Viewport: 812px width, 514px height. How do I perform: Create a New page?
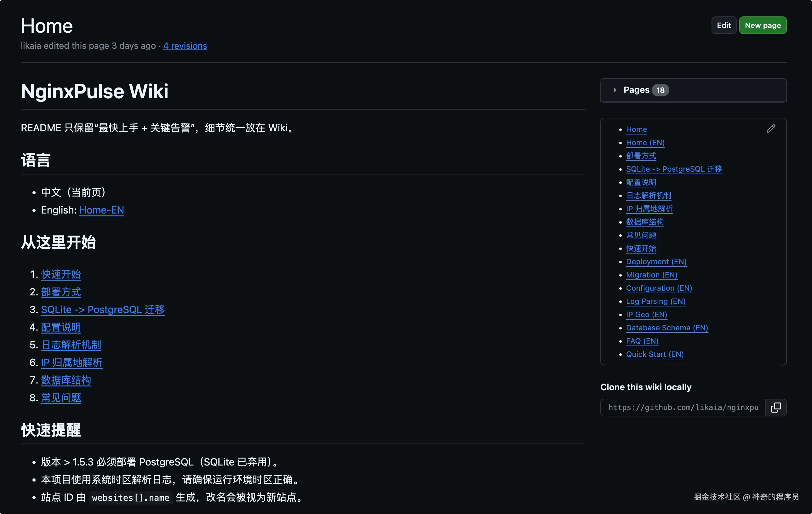click(x=763, y=25)
